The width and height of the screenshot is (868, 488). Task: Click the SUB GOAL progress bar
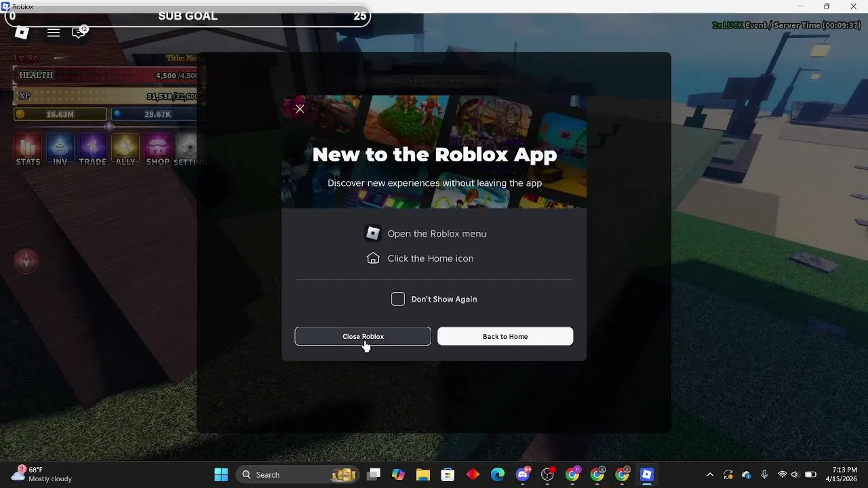pyautogui.click(x=186, y=16)
